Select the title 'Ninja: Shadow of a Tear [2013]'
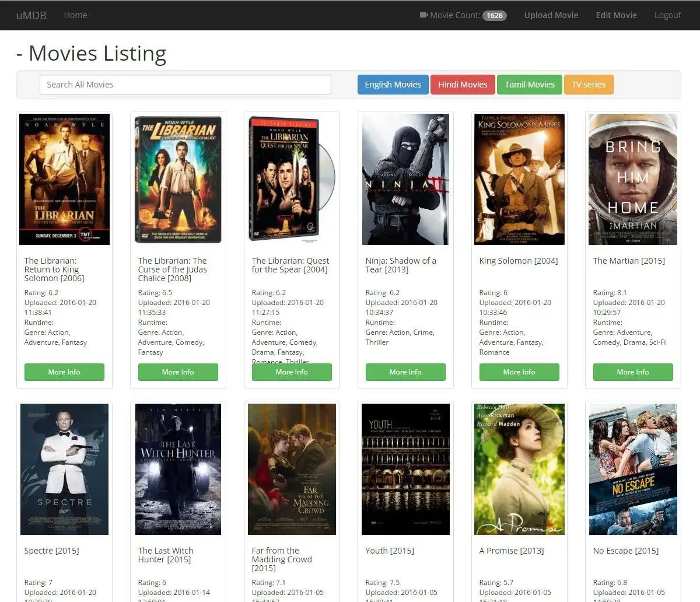This screenshot has height=602, width=700. (x=401, y=265)
